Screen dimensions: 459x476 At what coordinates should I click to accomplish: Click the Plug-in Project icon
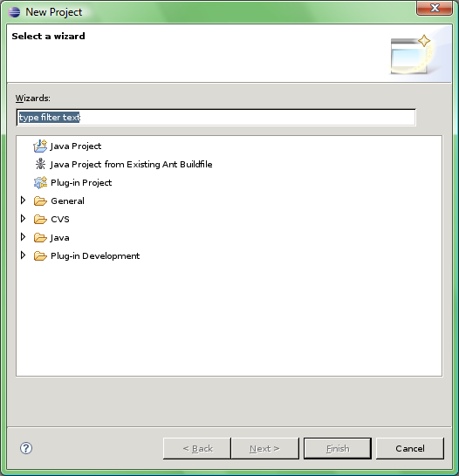(x=40, y=182)
